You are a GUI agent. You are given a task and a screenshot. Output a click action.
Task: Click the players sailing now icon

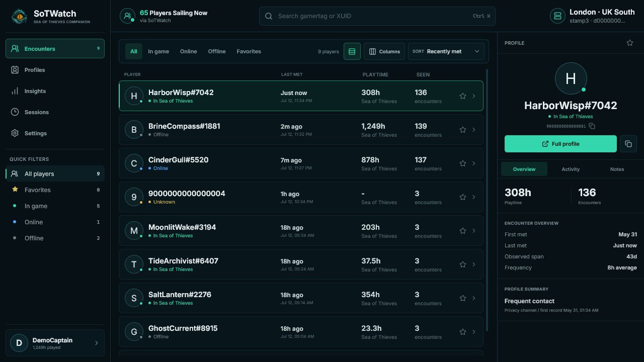pyautogui.click(x=127, y=16)
